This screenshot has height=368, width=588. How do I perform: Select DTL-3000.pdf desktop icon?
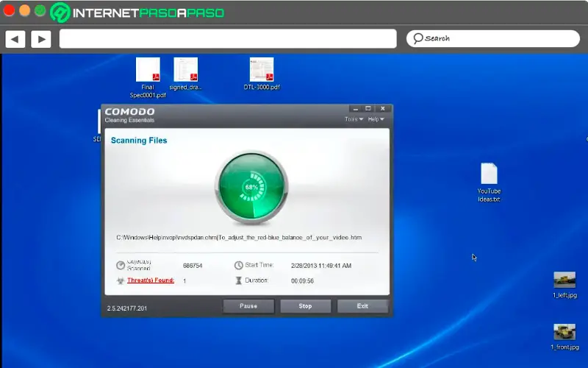tap(262, 74)
